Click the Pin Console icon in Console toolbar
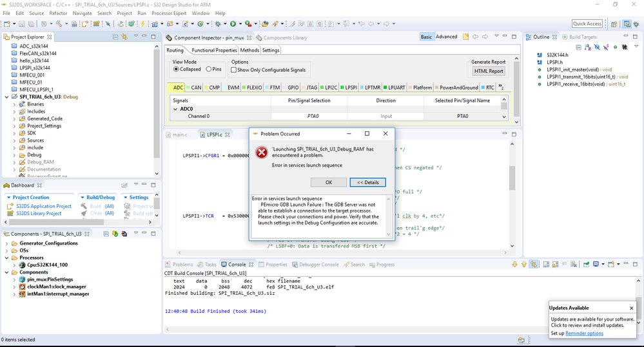Screen dimensions: 644x347 coord(586,265)
